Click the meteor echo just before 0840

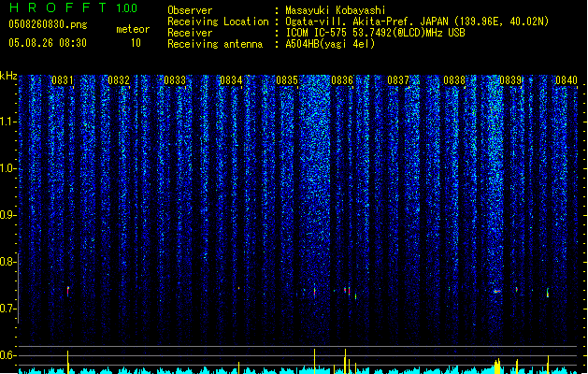click(x=548, y=293)
